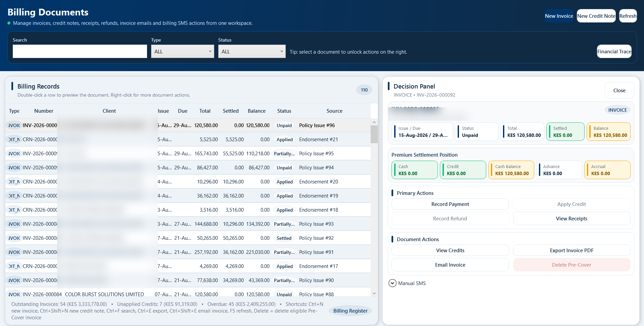Select the Endorsement #21 row
This screenshot has height=326, width=644.
pyautogui.click(x=188, y=139)
